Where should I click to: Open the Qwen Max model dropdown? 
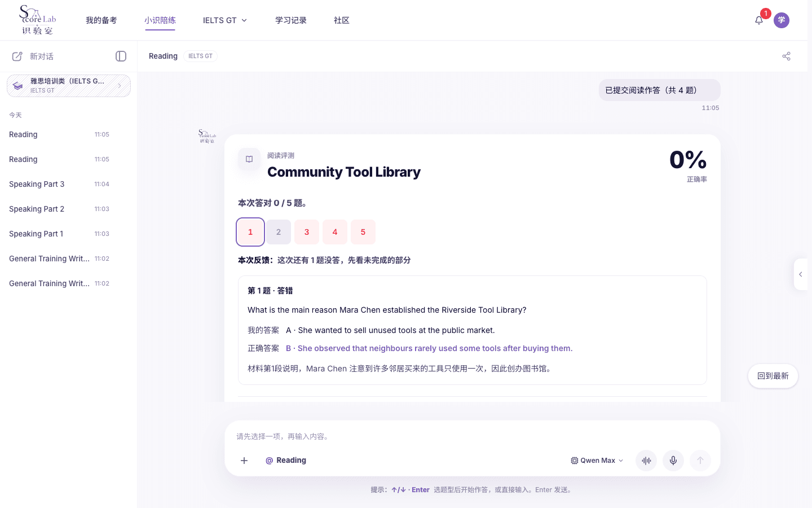597,461
